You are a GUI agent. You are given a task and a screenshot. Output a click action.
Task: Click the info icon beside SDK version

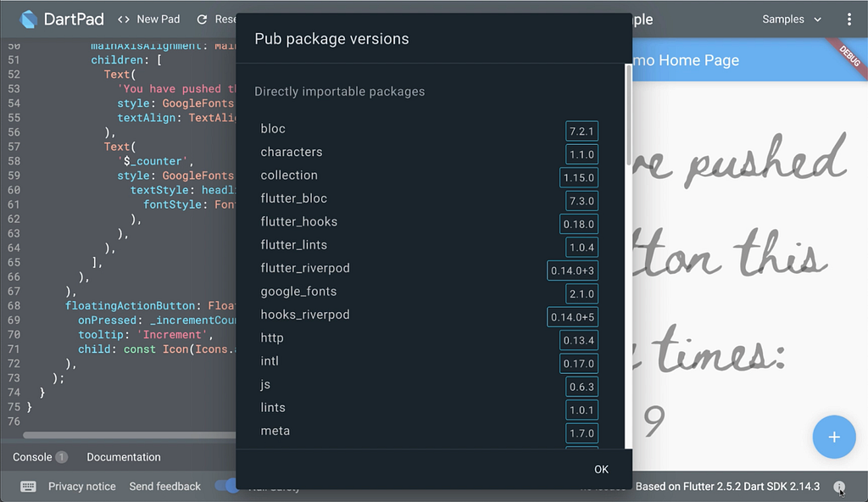point(839,487)
